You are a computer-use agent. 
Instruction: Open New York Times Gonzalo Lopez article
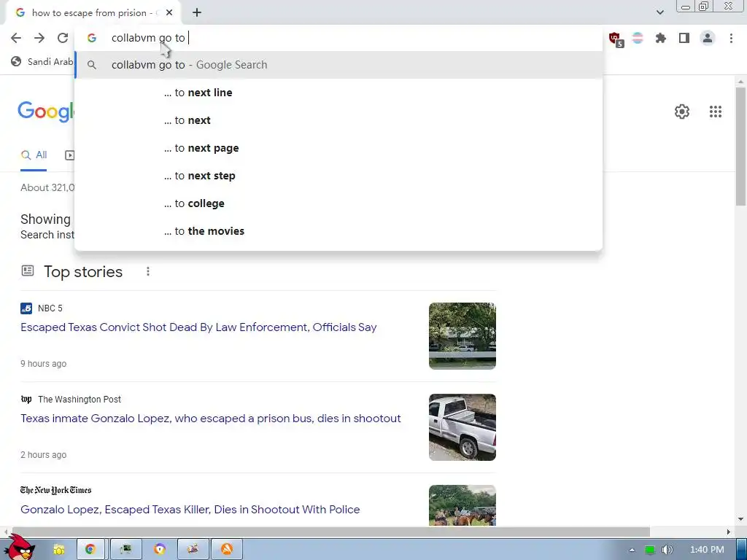(190, 510)
